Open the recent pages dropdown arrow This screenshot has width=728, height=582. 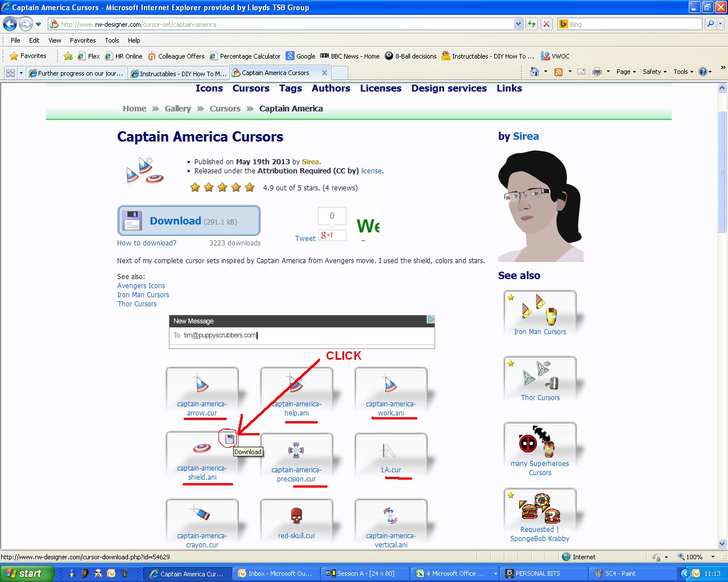tap(38, 24)
